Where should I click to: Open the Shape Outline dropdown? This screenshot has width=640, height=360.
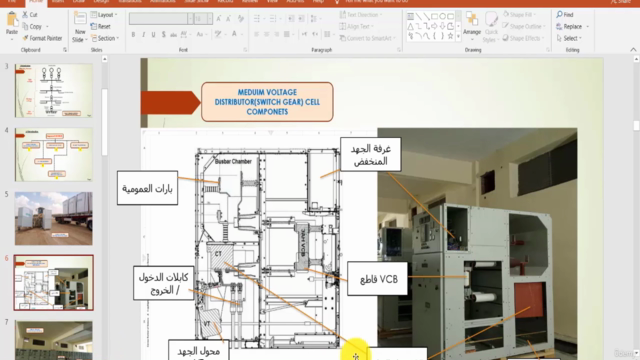click(x=524, y=27)
